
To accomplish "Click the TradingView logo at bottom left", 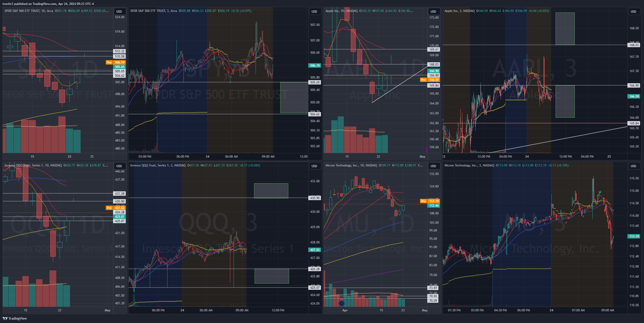I will pyautogui.click(x=15, y=318).
